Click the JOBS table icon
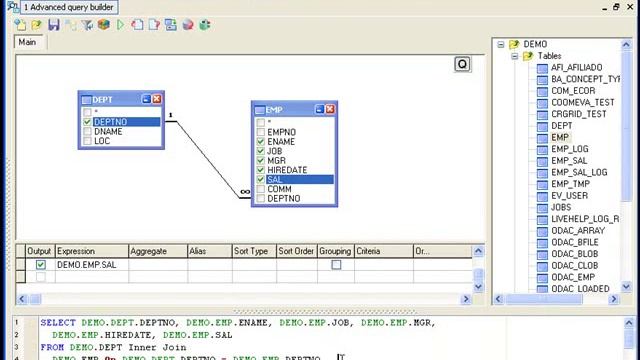 (542, 208)
